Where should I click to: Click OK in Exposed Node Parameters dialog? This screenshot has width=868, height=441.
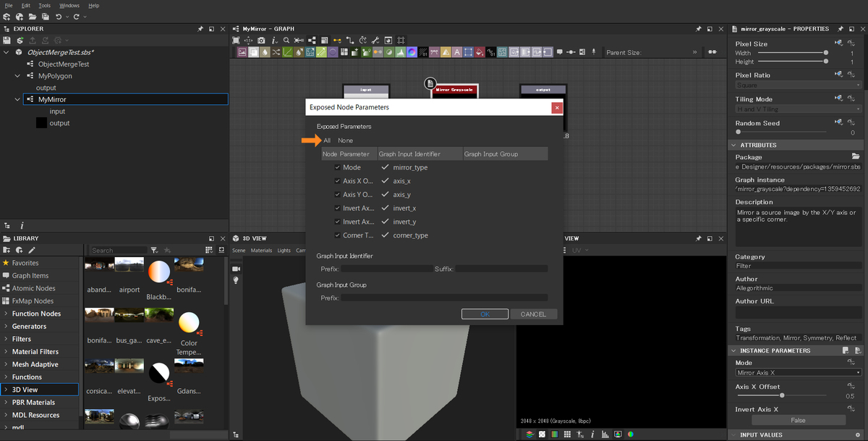click(485, 314)
